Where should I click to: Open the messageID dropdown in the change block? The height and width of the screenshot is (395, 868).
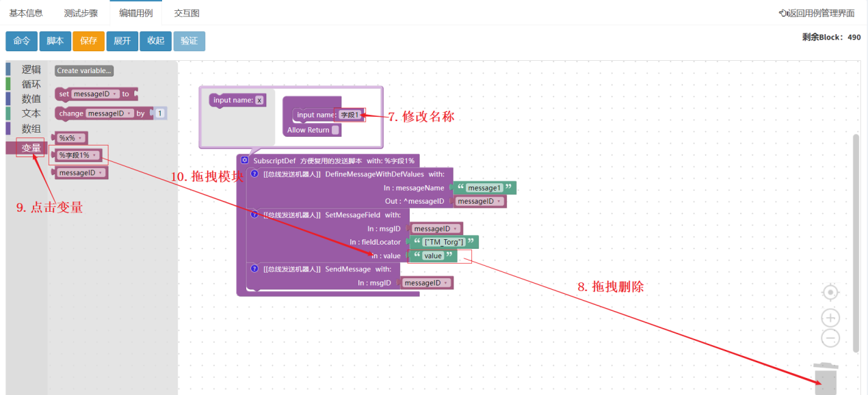tap(109, 113)
